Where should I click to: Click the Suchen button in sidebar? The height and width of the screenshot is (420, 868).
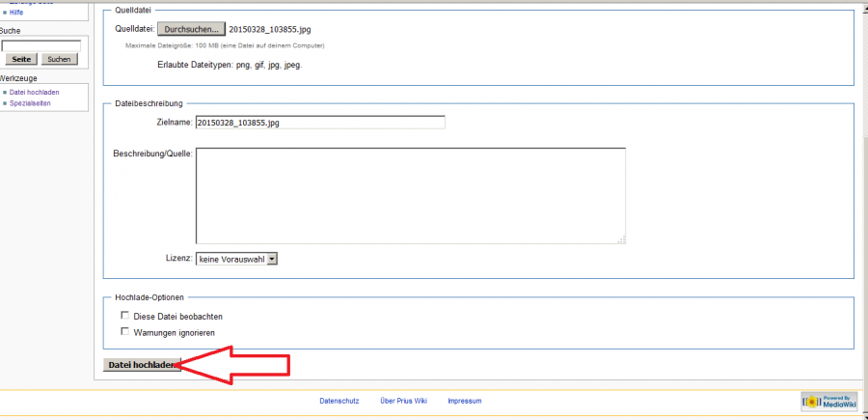[59, 59]
